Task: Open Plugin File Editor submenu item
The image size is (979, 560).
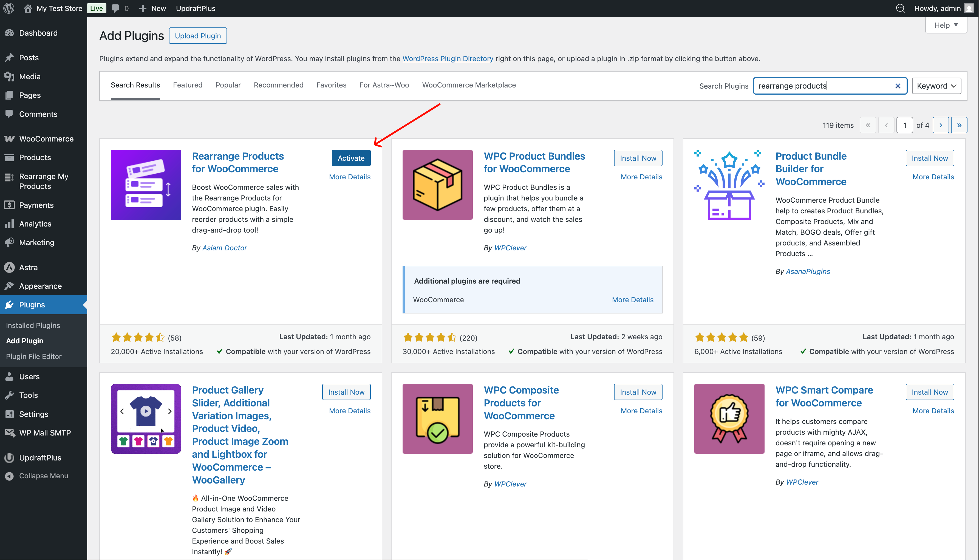Action: tap(34, 357)
